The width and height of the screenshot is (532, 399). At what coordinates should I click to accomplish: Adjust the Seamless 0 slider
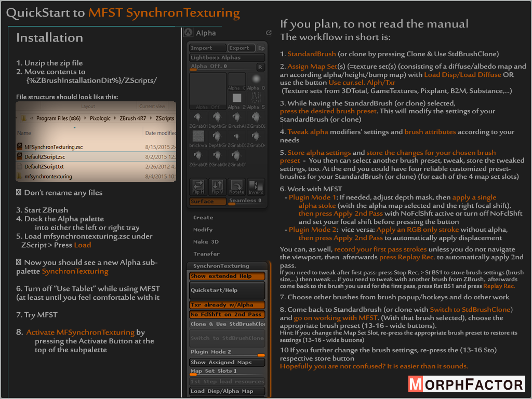tap(247, 201)
